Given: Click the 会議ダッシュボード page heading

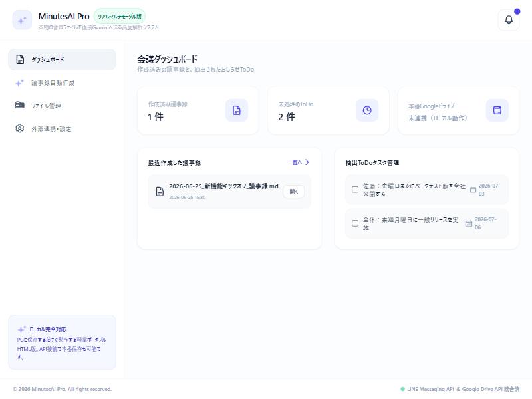Looking at the screenshot, I should pos(168,59).
